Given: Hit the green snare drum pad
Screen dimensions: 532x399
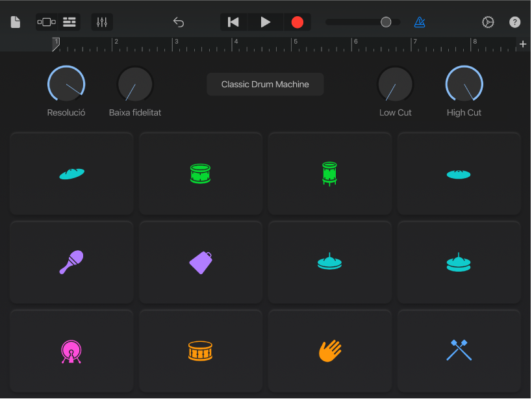Looking at the screenshot, I should (x=201, y=174).
